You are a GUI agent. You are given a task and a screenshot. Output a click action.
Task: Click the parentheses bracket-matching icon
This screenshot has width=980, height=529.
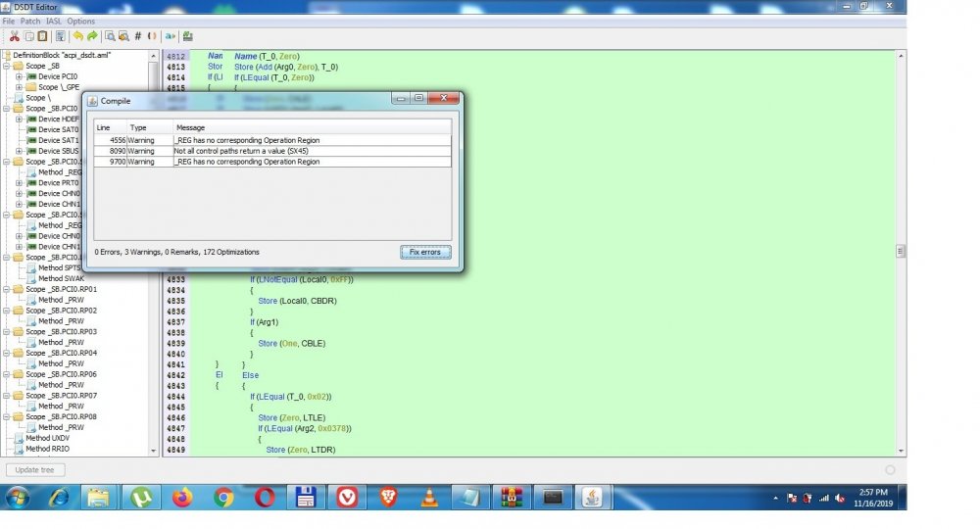(x=152, y=36)
